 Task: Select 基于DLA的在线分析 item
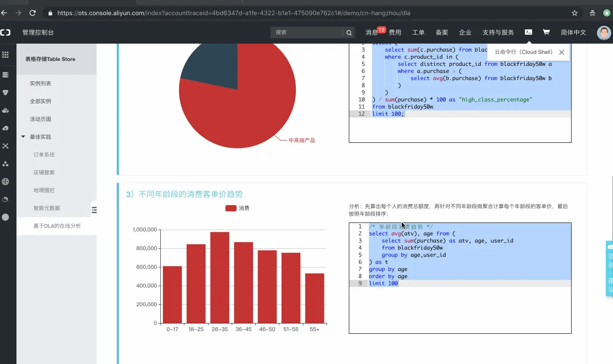(57, 226)
